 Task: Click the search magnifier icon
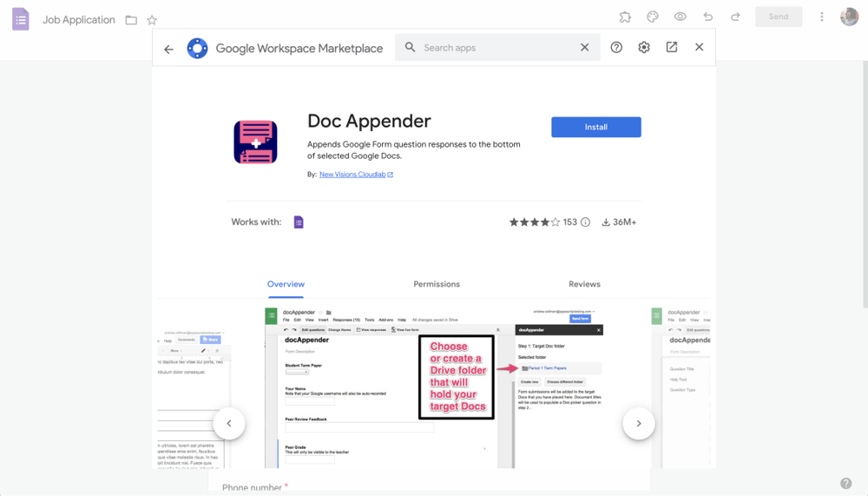(410, 47)
